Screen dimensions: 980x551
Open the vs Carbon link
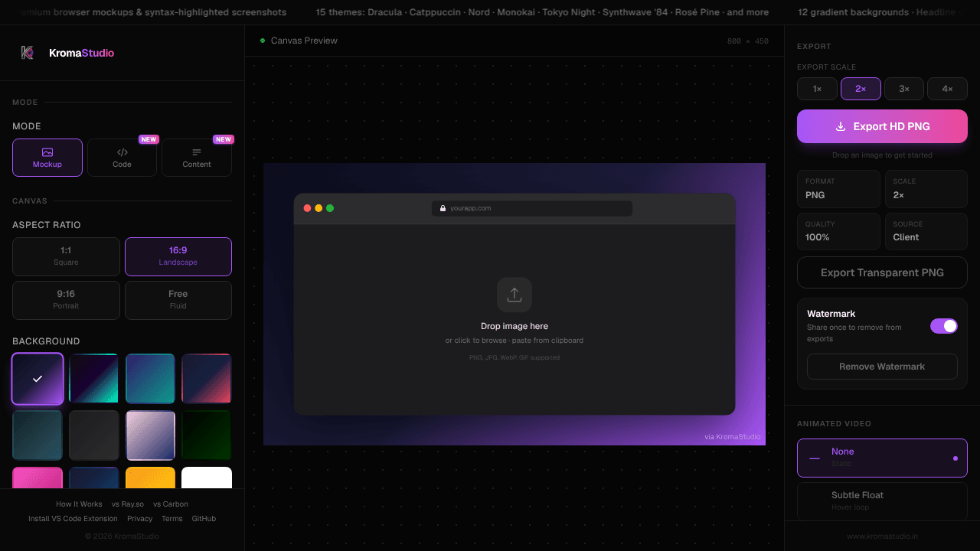[171, 504]
